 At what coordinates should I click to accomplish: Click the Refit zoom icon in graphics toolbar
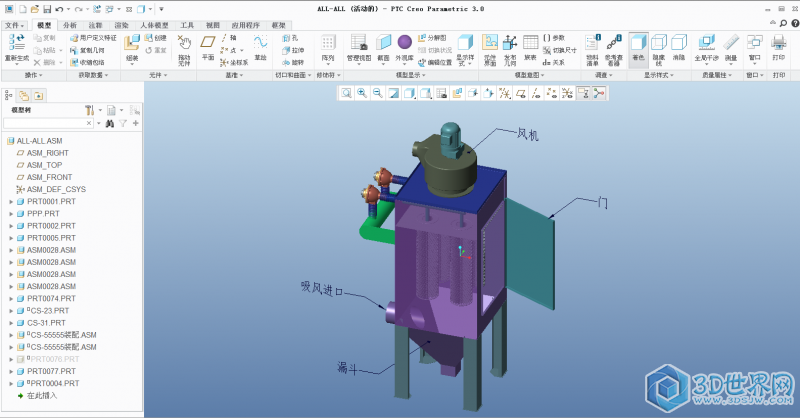(346, 93)
